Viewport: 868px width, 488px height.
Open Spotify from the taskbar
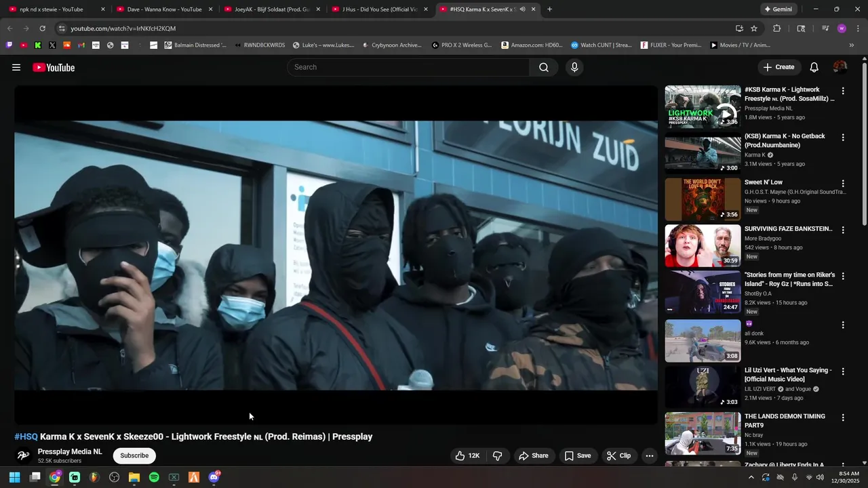(x=154, y=477)
